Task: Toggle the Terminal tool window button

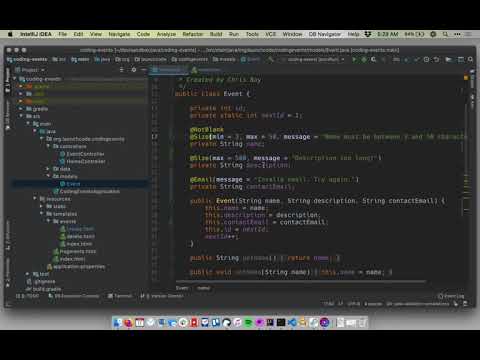Action: [x=120, y=296]
